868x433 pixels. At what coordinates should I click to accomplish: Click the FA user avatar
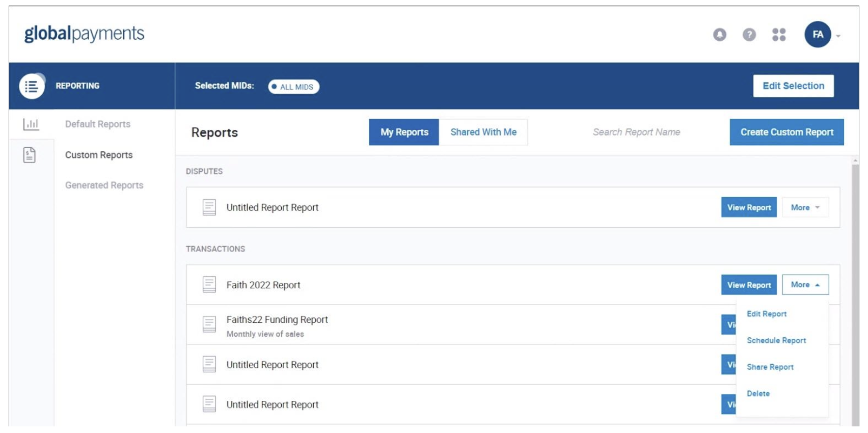coord(818,35)
